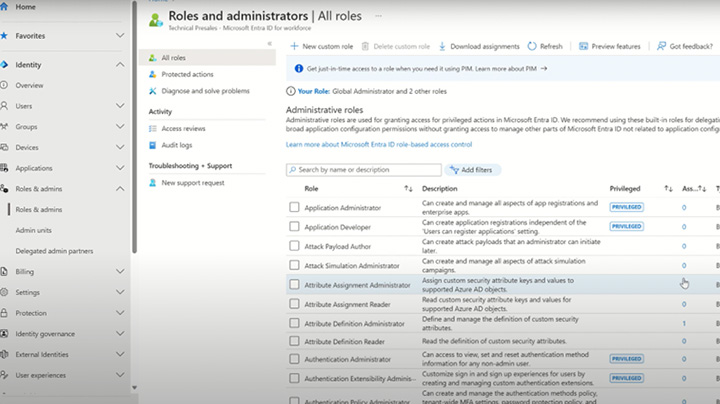The height and width of the screenshot is (404, 720).
Task: Open Overview in the Identity menu
Action: 29,85
